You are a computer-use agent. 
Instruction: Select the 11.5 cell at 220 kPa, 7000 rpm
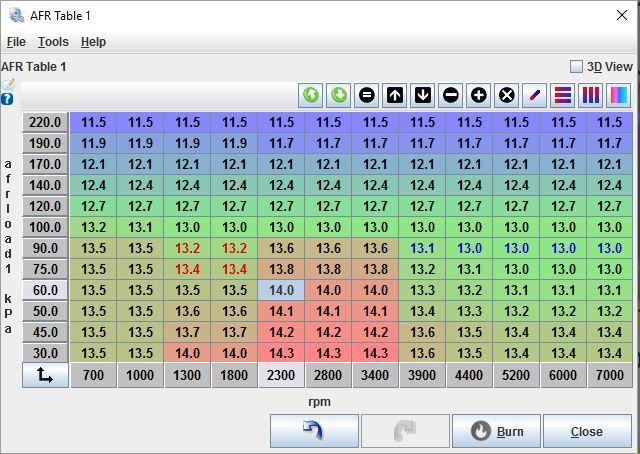tap(610, 122)
